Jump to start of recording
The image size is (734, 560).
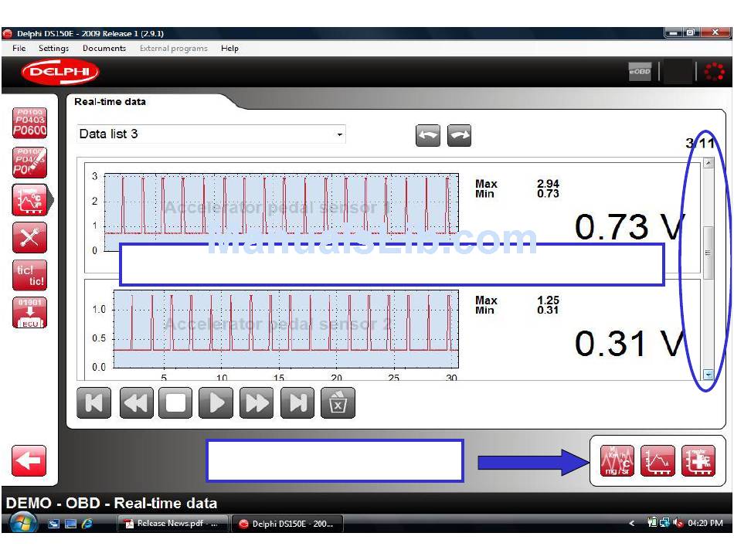94,402
